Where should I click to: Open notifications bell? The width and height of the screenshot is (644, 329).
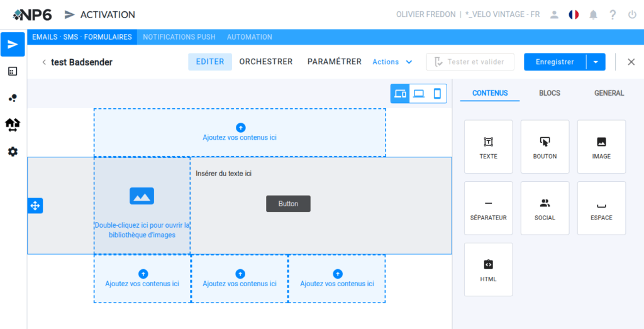click(x=593, y=15)
